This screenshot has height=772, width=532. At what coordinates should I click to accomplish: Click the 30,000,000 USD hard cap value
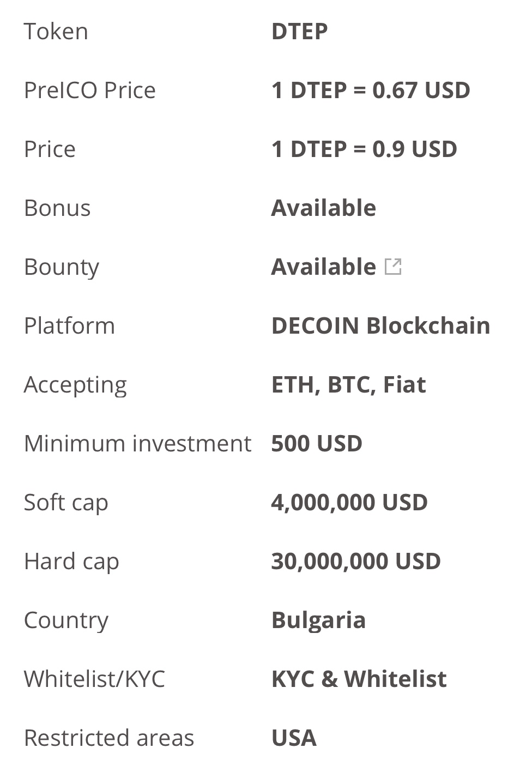click(x=356, y=561)
